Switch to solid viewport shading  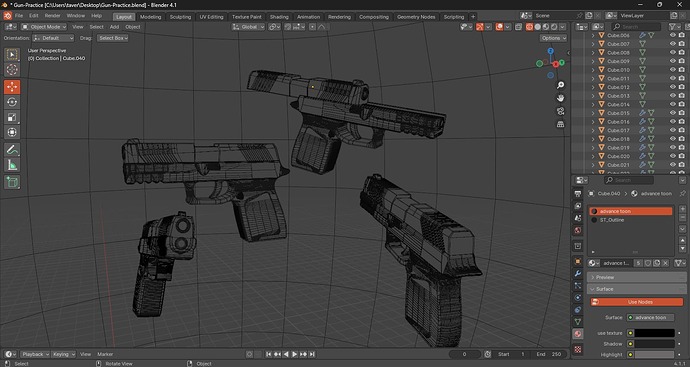pos(538,27)
